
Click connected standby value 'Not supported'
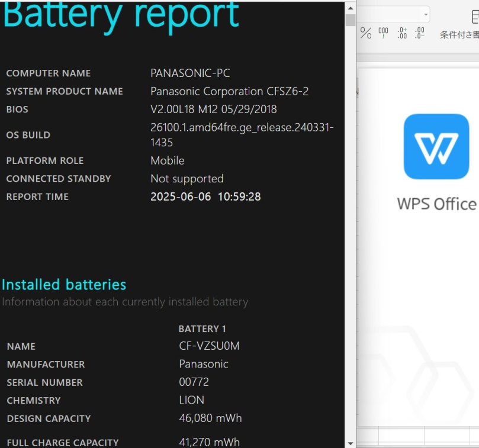[x=187, y=179]
